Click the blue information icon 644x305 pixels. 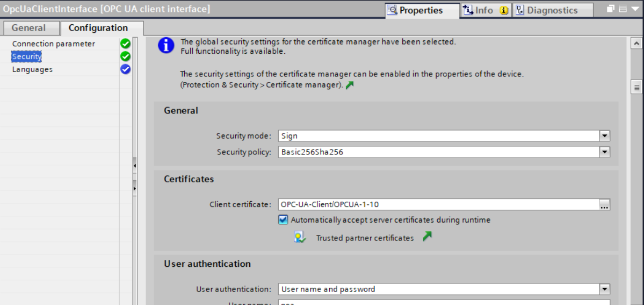point(166,46)
